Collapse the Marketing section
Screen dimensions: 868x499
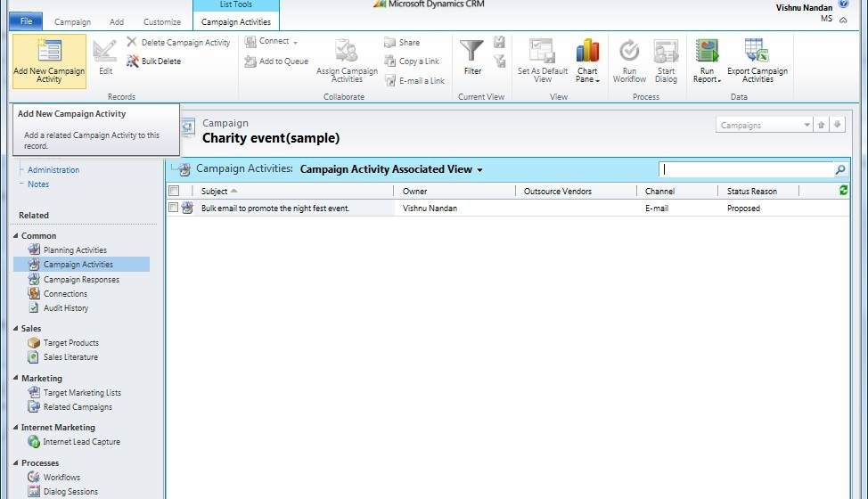click(15, 378)
